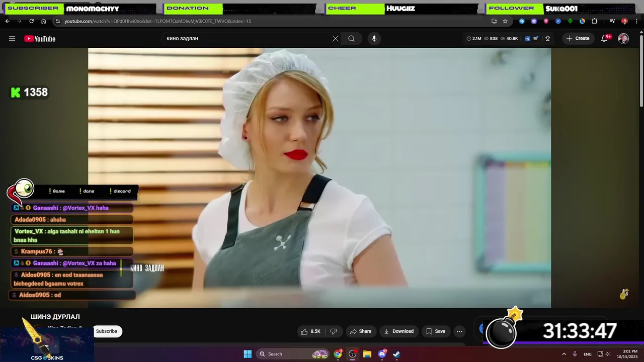Image resolution: width=644 pixels, height=362 pixels.
Task: Bookmark this page with the star
Action: (505, 21)
